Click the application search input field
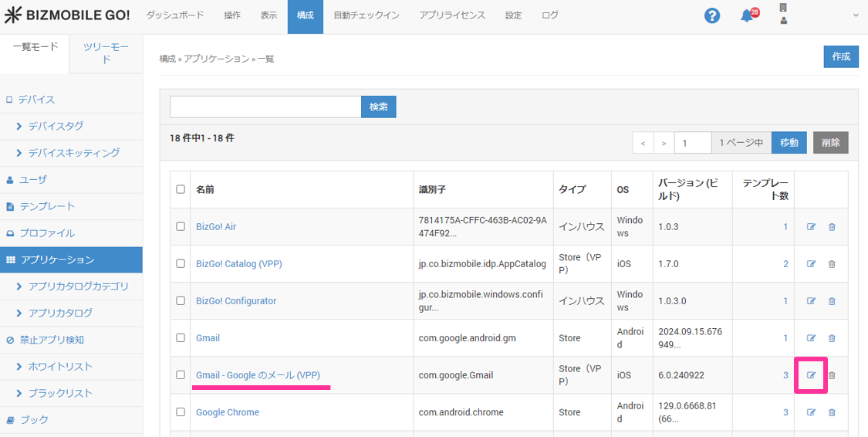Viewport: 868px width, 437px height. tap(265, 107)
